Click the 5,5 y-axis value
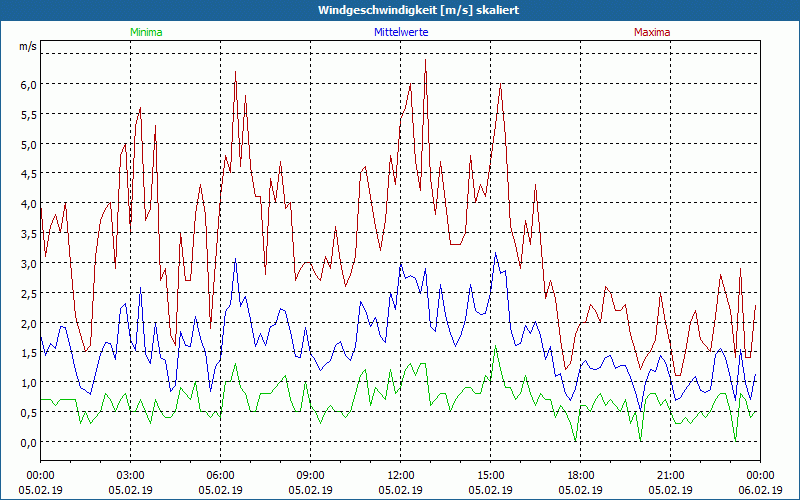The height and width of the screenshot is (500, 800). click(x=29, y=115)
